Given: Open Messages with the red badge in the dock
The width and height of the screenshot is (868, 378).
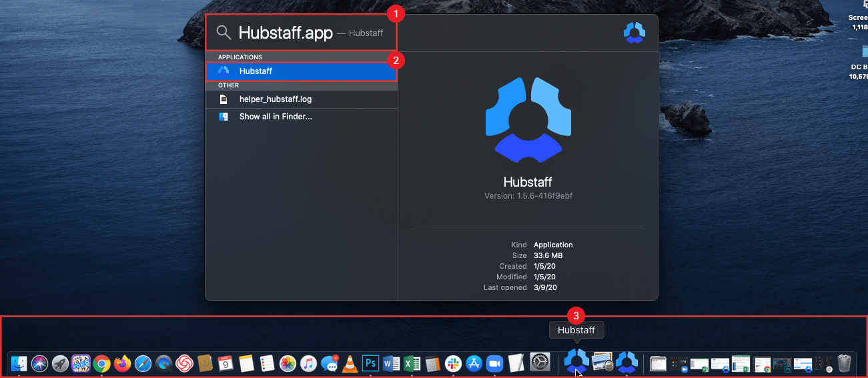Looking at the screenshot, I should point(329,363).
